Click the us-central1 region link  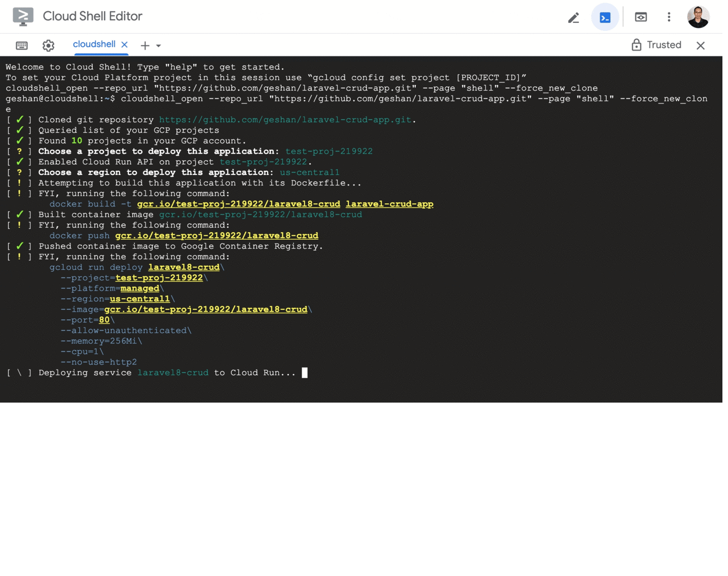(x=140, y=299)
